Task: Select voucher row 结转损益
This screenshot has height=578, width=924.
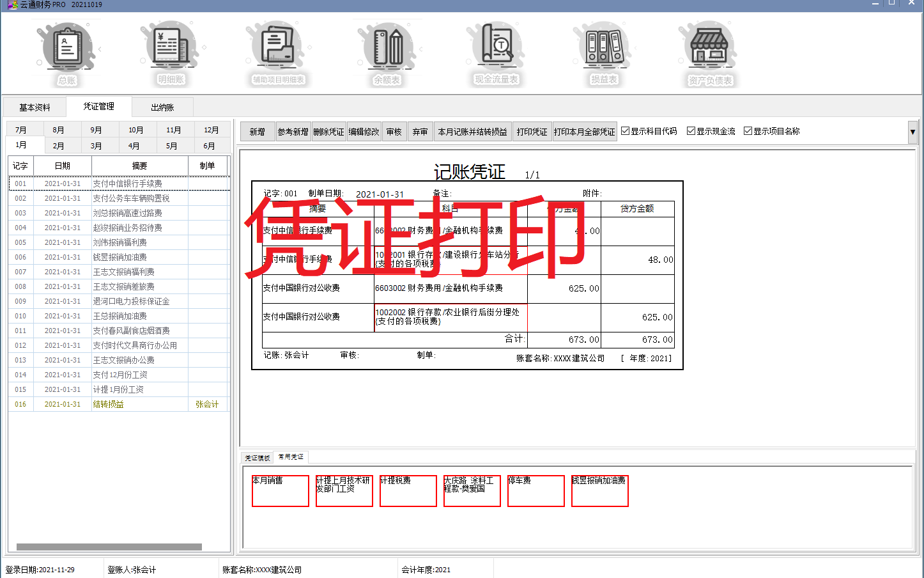Action: click(x=119, y=404)
